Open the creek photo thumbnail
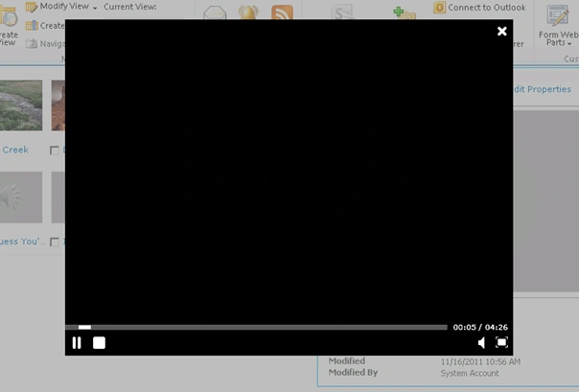579x392 pixels. [x=21, y=105]
